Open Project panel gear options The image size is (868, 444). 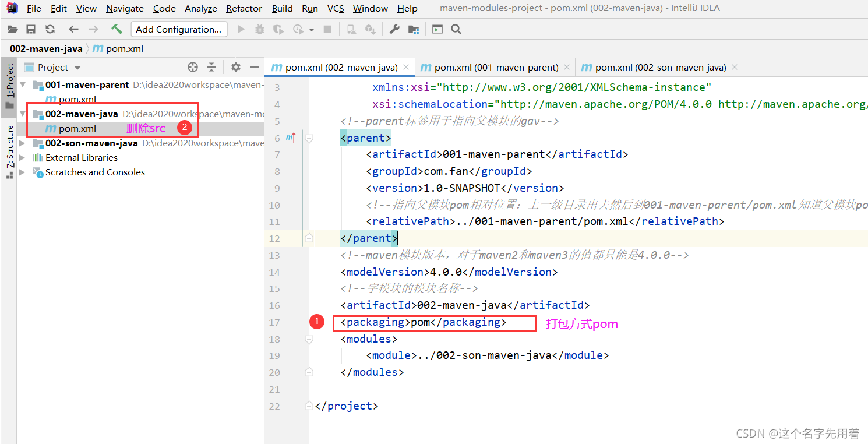(235, 67)
